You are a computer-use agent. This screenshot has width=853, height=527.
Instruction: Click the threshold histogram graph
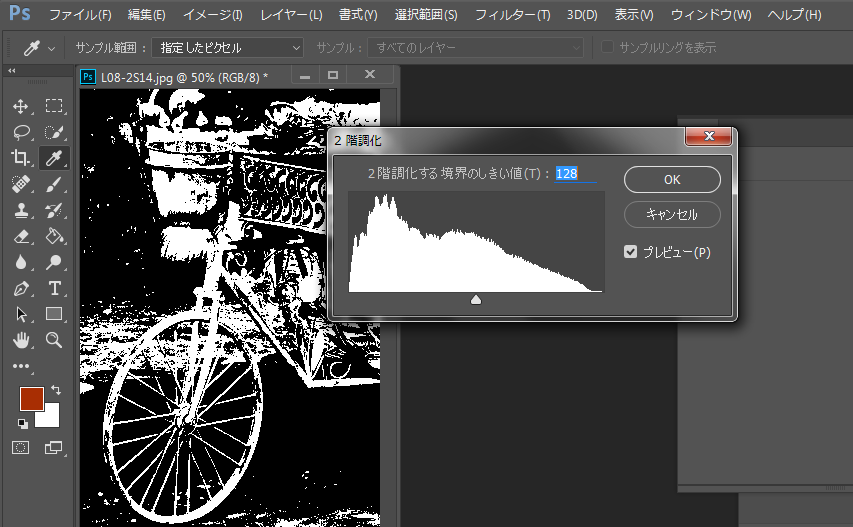tap(476, 242)
